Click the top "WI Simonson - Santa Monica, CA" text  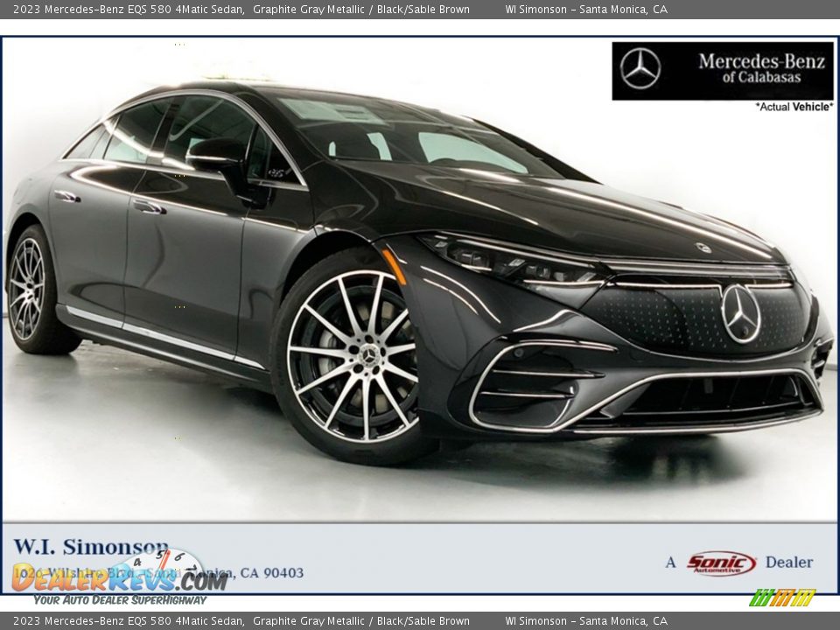[x=586, y=9]
